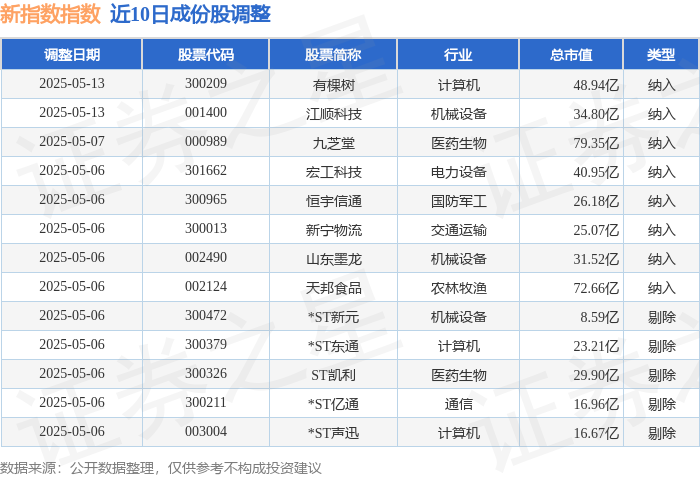The image size is (700, 477).
Task: Select stock name 宏工科技
Action: pyautogui.click(x=333, y=172)
